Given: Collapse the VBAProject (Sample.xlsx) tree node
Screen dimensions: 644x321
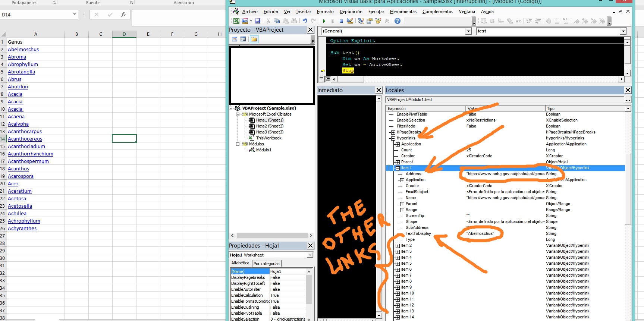Looking at the screenshot, I should pyautogui.click(x=231, y=108).
